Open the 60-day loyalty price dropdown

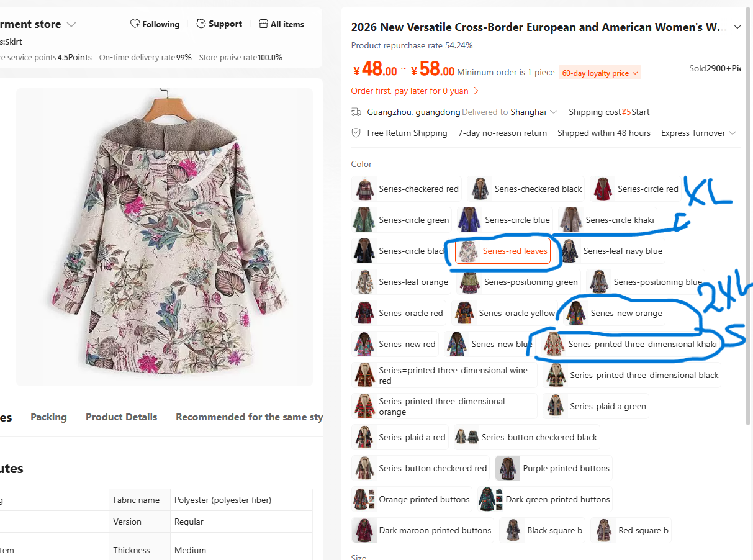[600, 73]
